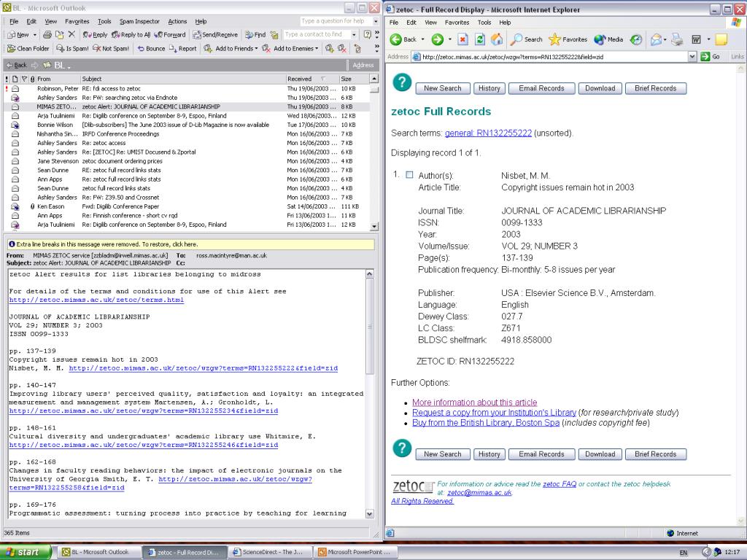This screenshot has height=560, width=747.
Task: Switch to Microsoft PowerPoint in the taskbar
Action: (355, 553)
